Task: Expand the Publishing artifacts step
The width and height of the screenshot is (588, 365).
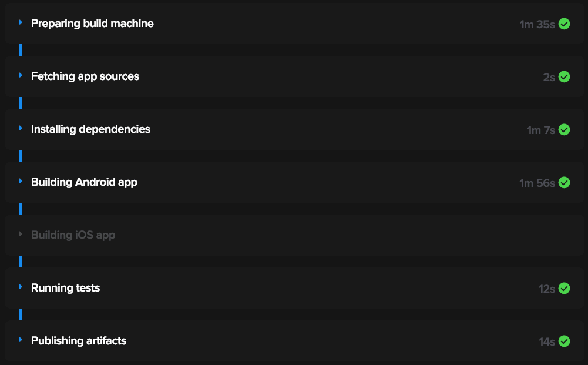Action: 21,341
